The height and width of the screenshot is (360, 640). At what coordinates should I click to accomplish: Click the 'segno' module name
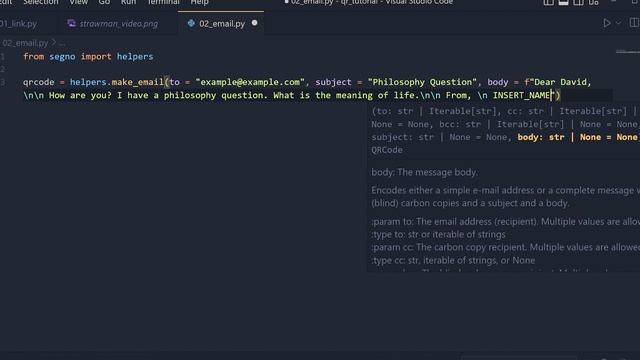[62, 57]
